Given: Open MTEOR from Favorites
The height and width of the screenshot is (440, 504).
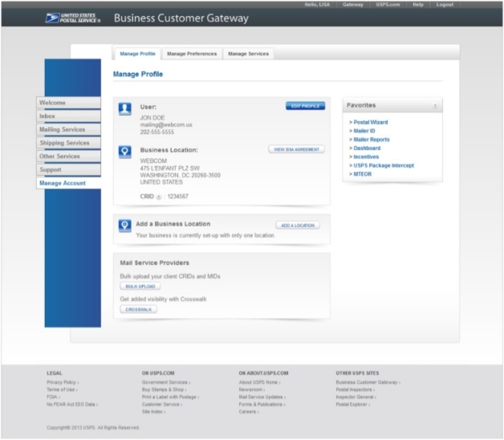Looking at the screenshot, I should click(362, 174).
